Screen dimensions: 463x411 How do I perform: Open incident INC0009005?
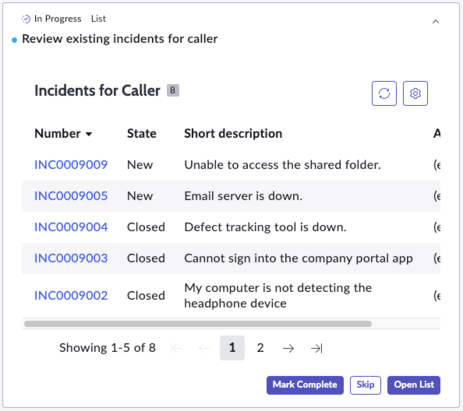(x=71, y=196)
